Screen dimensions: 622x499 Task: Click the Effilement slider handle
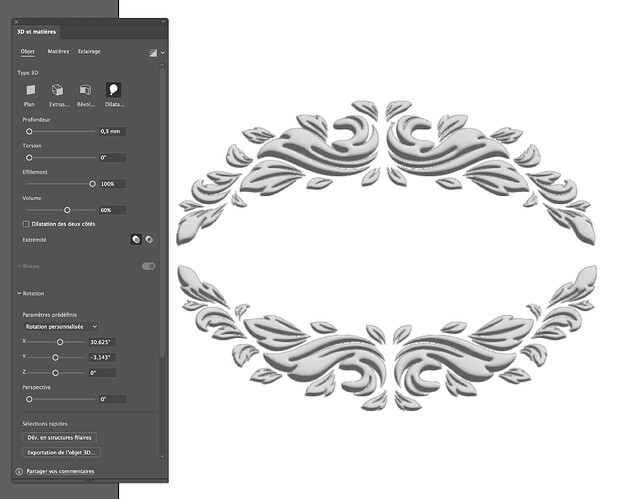pyautogui.click(x=92, y=184)
